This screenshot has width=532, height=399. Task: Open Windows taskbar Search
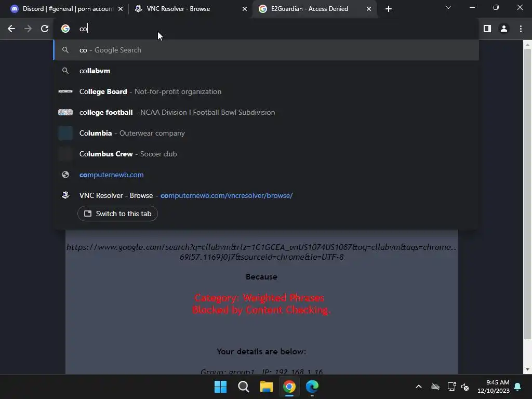(x=243, y=387)
